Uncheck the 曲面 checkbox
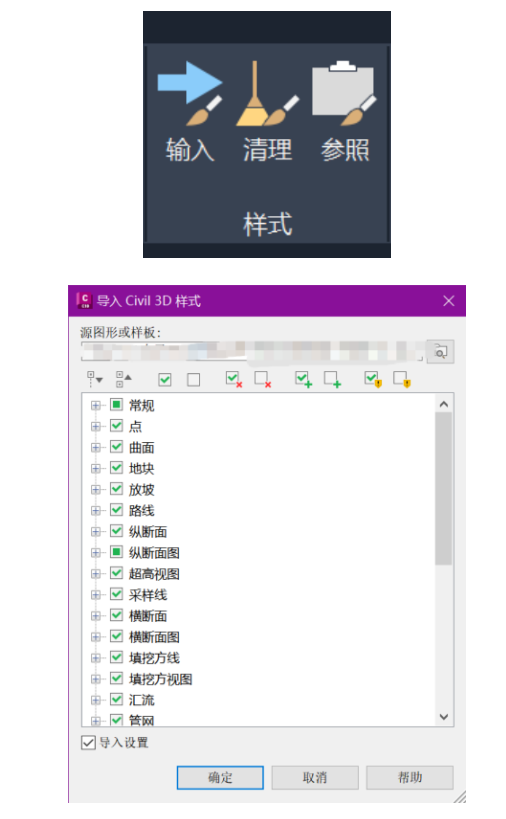 point(116,447)
